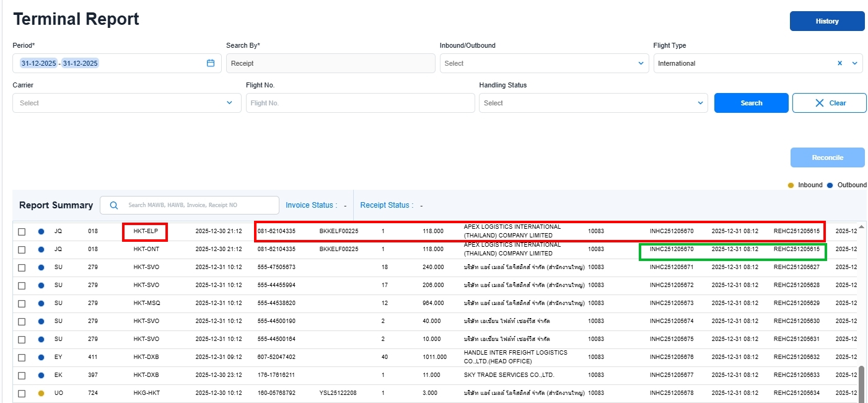Open the History button
The height and width of the screenshot is (403, 868).
(826, 21)
